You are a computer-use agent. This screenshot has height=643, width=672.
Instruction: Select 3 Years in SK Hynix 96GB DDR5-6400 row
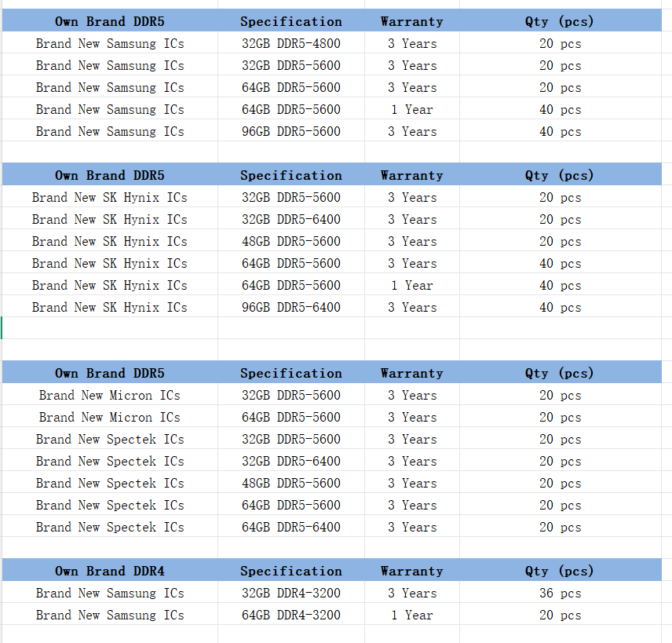[x=412, y=307]
